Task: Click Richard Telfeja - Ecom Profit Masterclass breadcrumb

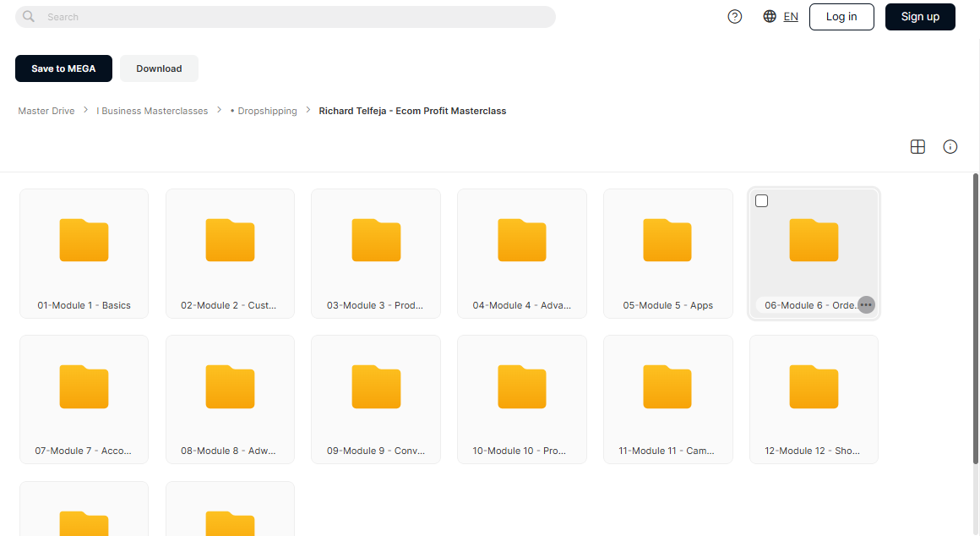Action: click(x=412, y=111)
